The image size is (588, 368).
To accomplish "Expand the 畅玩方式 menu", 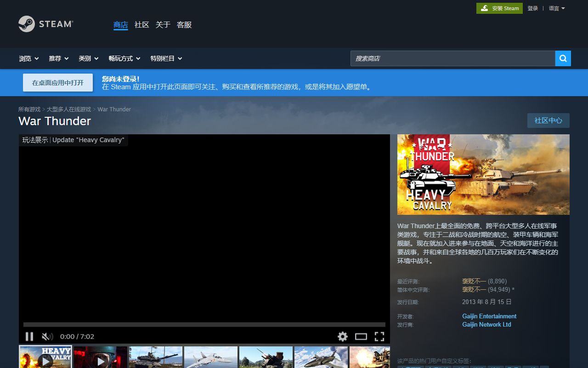I will pyautogui.click(x=124, y=58).
